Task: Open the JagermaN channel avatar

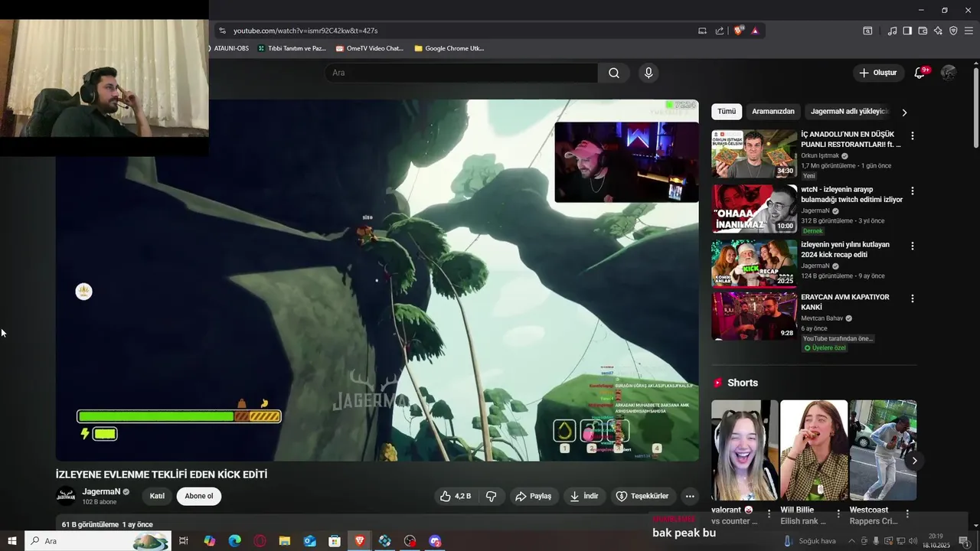Action: click(67, 496)
